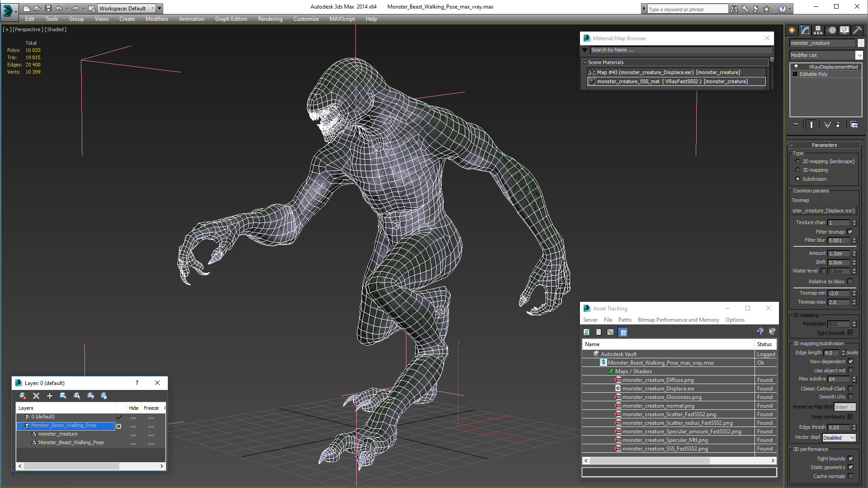The image size is (868, 488).
Task: Open the Motion command panel tab
Action: [832, 30]
